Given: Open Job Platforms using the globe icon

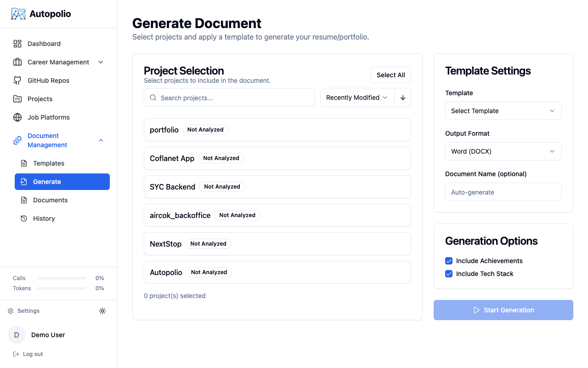Looking at the screenshot, I should pyautogui.click(x=17, y=117).
